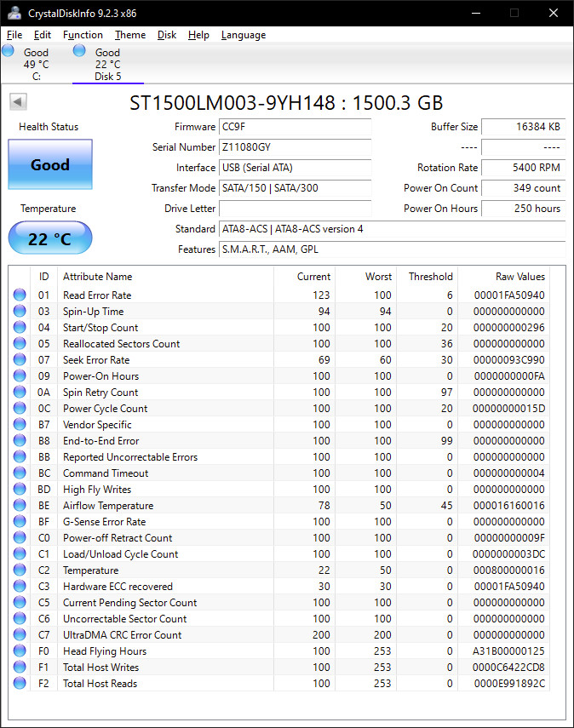Click the CrystalDiskInfo app icon in title bar
The width and height of the screenshot is (574, 728).
(14, 13)
